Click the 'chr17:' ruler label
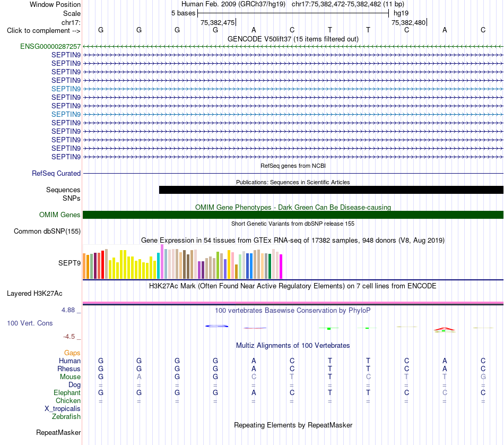The width and height of the screenshot is (504, 445). pos(71,22)
